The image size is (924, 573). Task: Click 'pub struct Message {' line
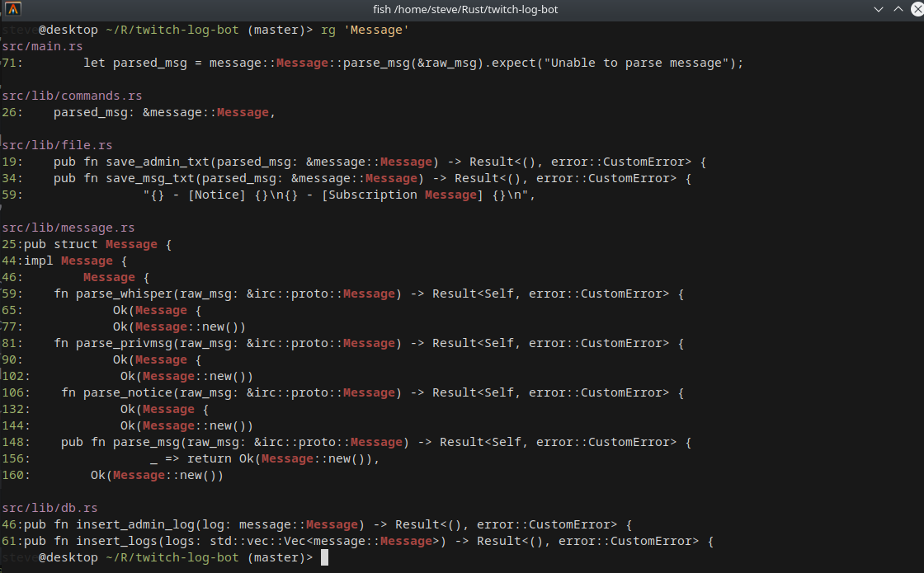[x=87, y=244]
